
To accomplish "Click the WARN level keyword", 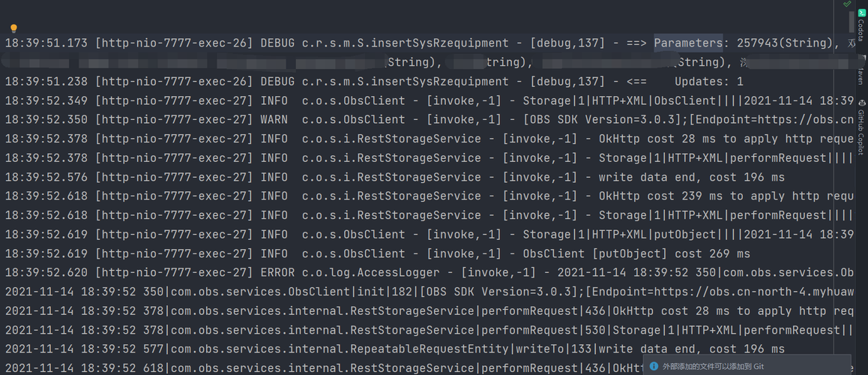I will (x=274, y=119).
